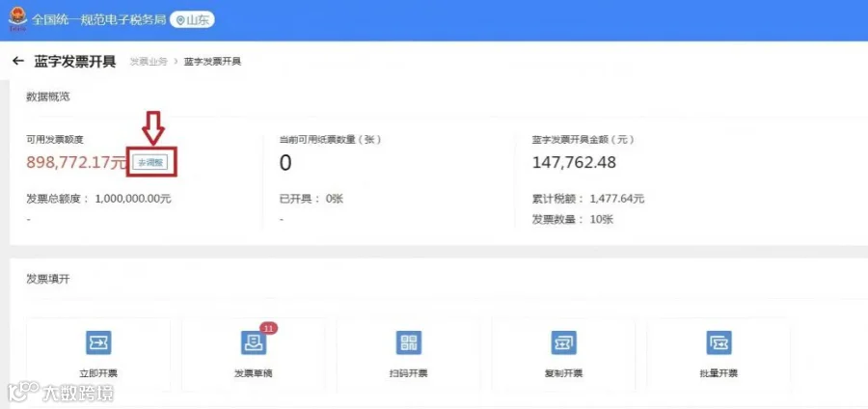868x409 pixels.
Task: Click the total quota value 1,000,000.00元
Action: coord(133,199)
